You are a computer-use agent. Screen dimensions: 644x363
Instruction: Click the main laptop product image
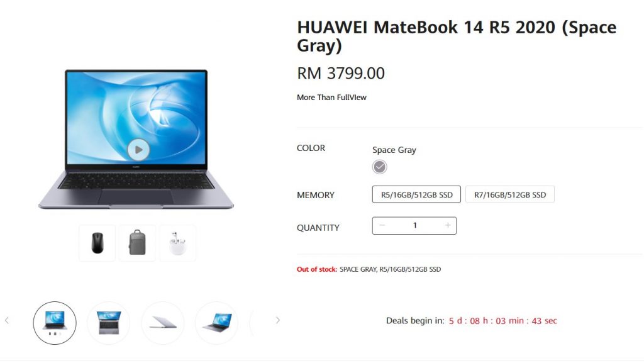[x=136, y=139]
